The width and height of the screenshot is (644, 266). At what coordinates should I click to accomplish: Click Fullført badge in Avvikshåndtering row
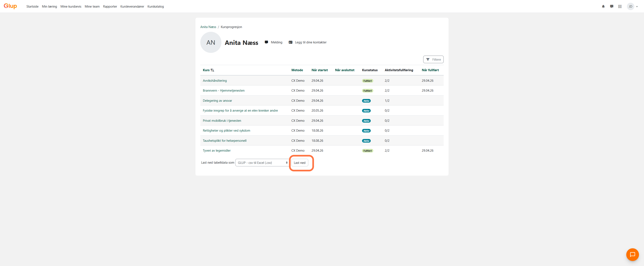click(367, 81)
